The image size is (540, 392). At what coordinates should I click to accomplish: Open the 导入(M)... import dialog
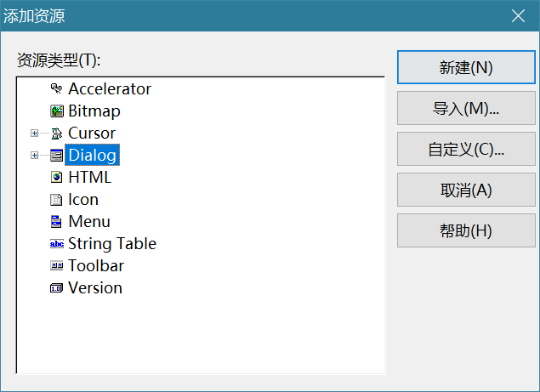click(x=465, y=108)
